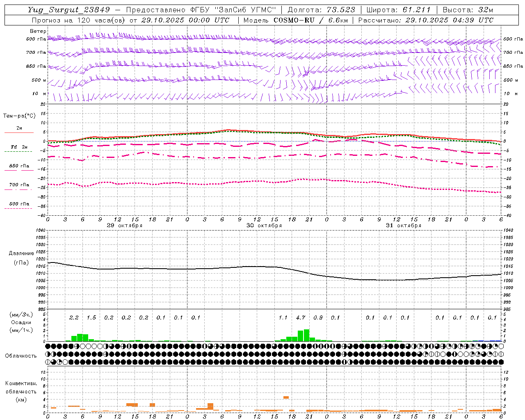Click the 'Давление' pressure heading
Viewport: 525px width, 420px height.
(x=21, y=253)
